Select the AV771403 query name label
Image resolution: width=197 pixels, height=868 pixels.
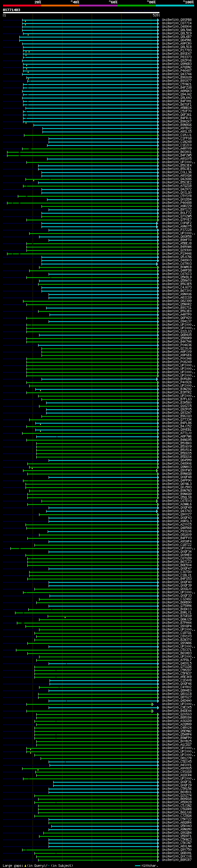click(11, 10)
